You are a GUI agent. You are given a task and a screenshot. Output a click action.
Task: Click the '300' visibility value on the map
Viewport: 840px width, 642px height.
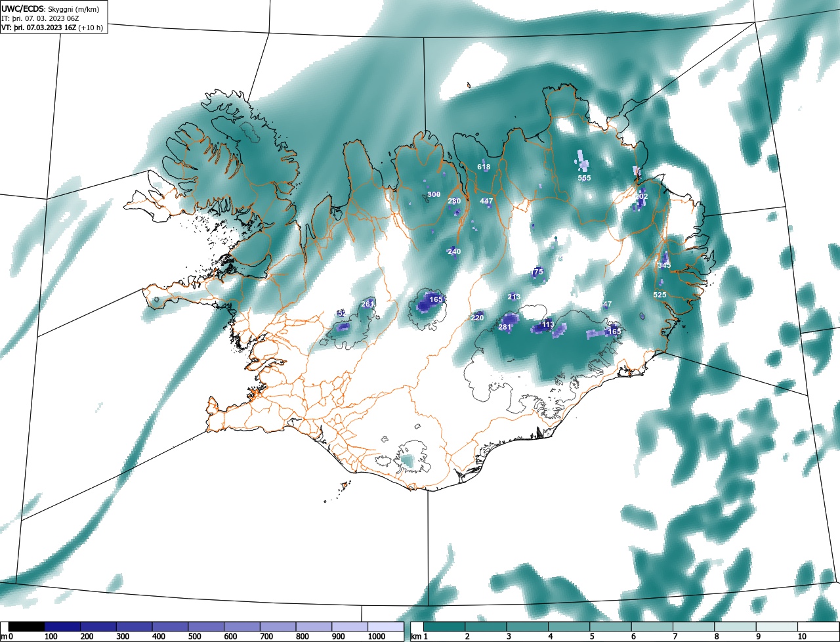coord(434,195)
